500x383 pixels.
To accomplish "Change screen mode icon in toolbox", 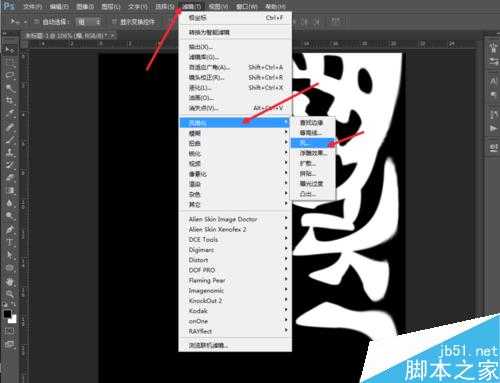I will [10, 344].
